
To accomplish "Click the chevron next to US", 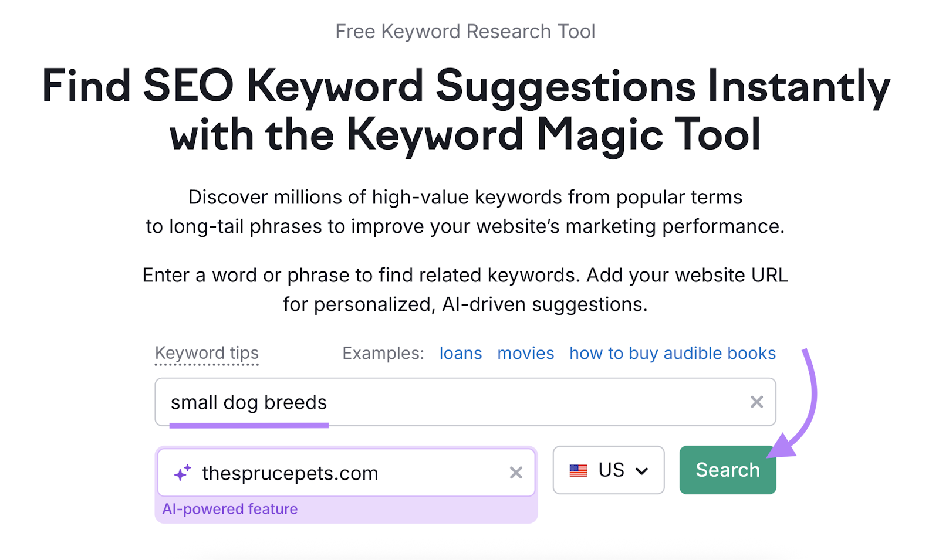I will click(x=642, y=470).
